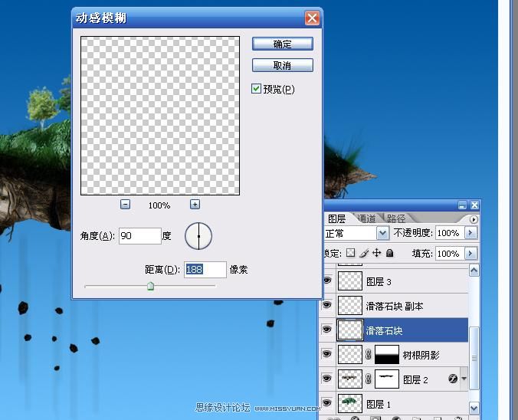Open the opacity slider arrow

pos(470,233)
